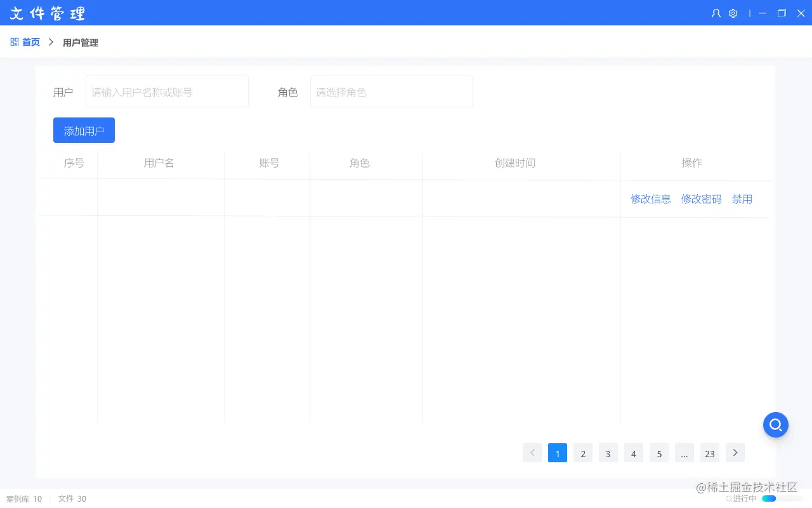Select page 1 in pagination

[x=558, y=453]
